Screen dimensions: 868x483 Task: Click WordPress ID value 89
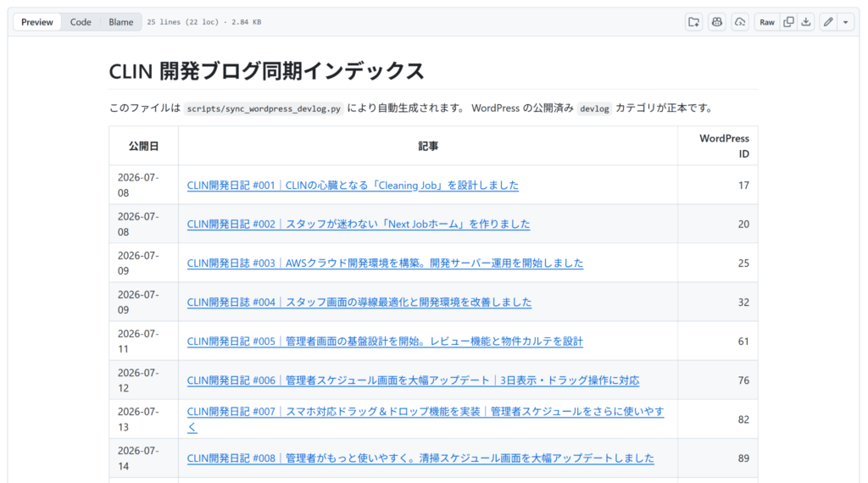743,458
